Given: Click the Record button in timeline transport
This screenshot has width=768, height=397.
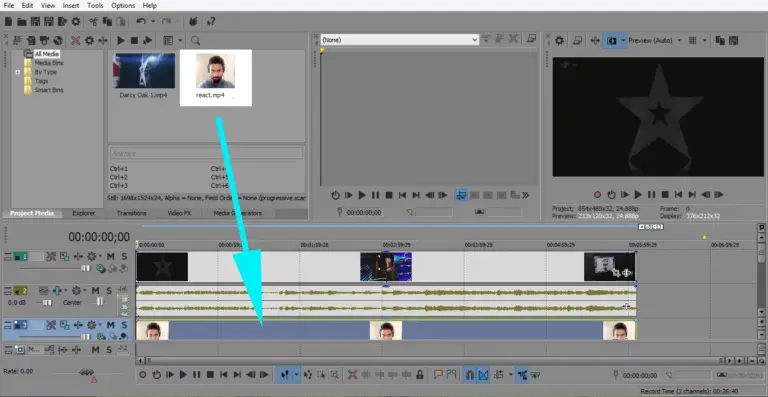Looking at the screenshot, I should tap(143, 375).
